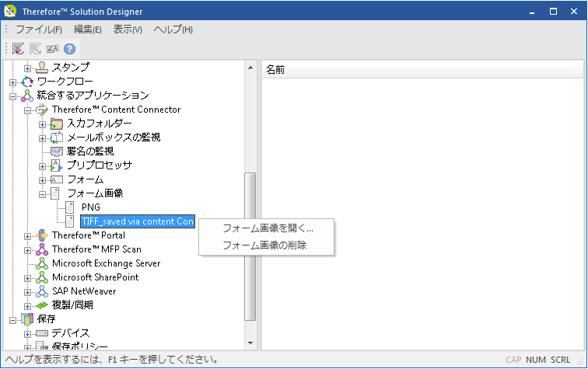588x369 pixels.
Task: Expand the Therefore MFP Scan node
Action: pyautogui.click(x=27, y=250)
